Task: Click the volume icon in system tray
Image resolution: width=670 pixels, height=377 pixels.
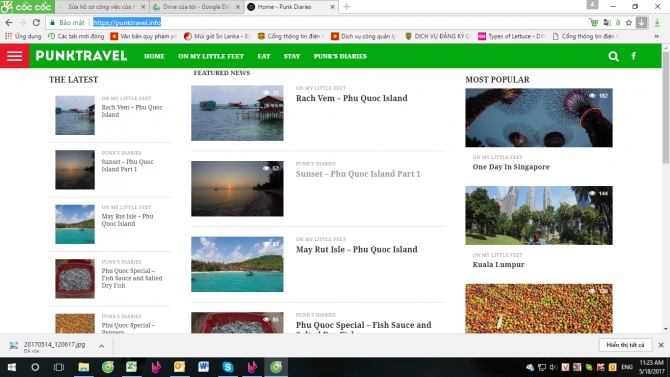Action: pos(554,367)
